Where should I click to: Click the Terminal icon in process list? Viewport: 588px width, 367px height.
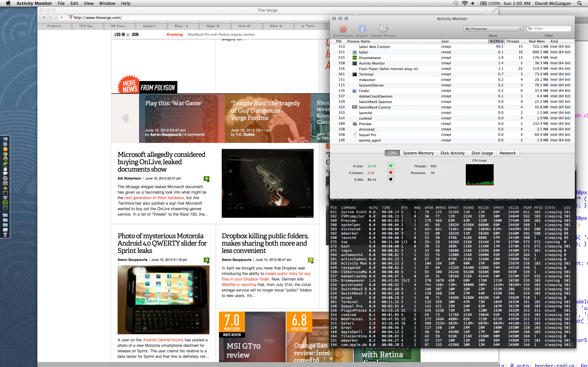pyautogui.click(x=355, y=74)
